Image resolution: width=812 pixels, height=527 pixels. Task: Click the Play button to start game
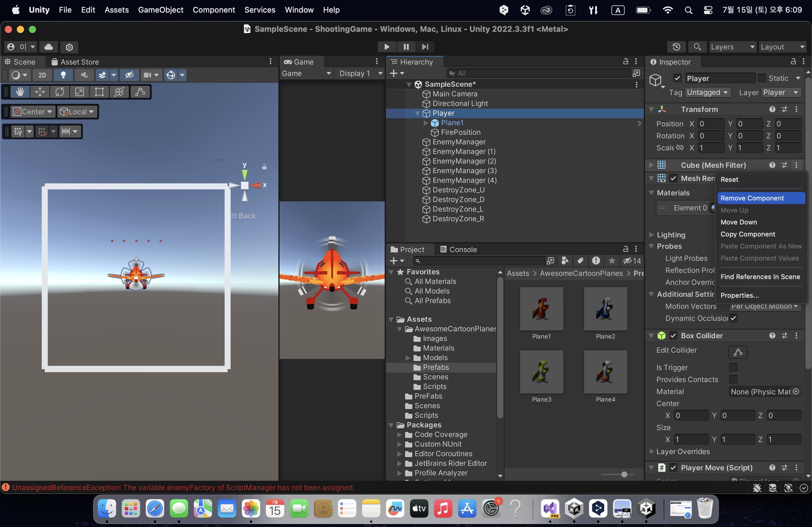386,47
